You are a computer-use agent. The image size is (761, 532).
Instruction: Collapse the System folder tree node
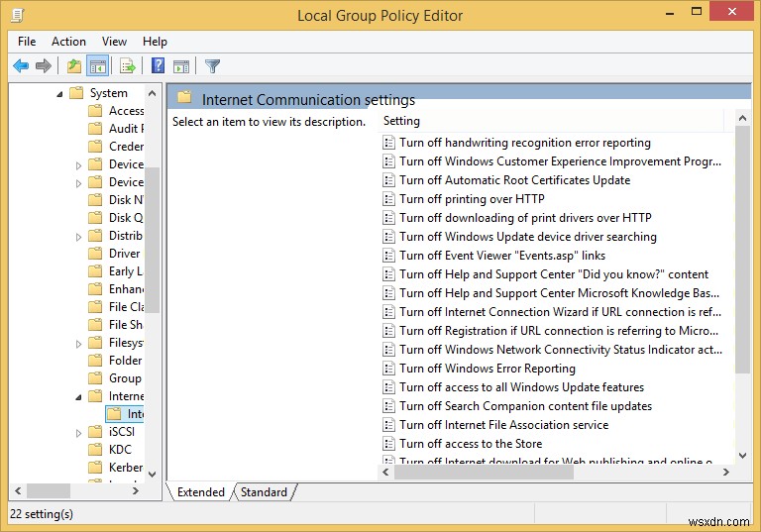(x=60, y=93)
